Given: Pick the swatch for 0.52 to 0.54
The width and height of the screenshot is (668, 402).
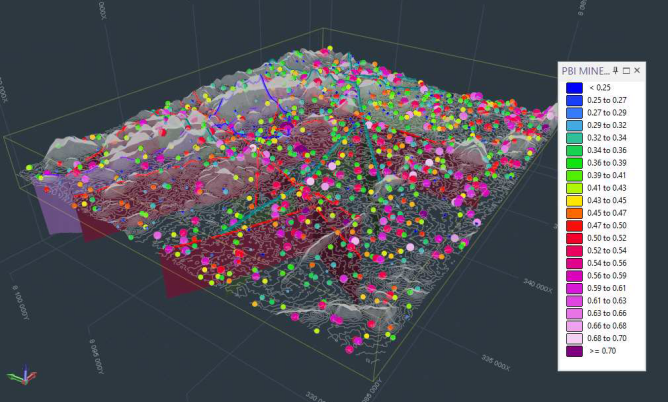Looking at the screenshot, I should click(574, 250).
